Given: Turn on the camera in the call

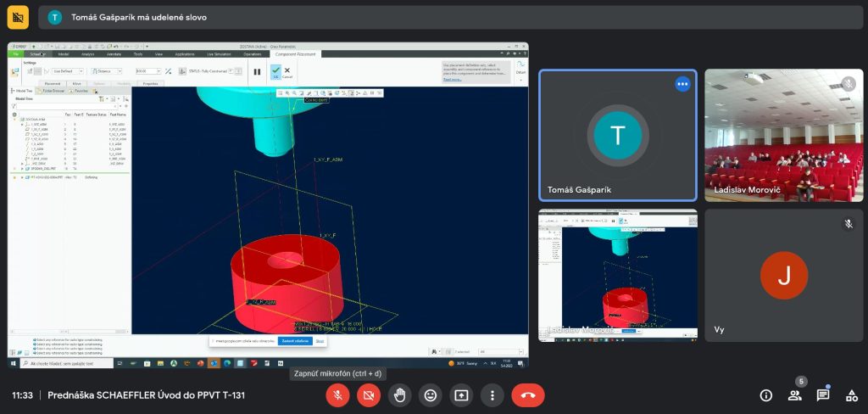Looking at the screenshot, I should tap(368, 395).
